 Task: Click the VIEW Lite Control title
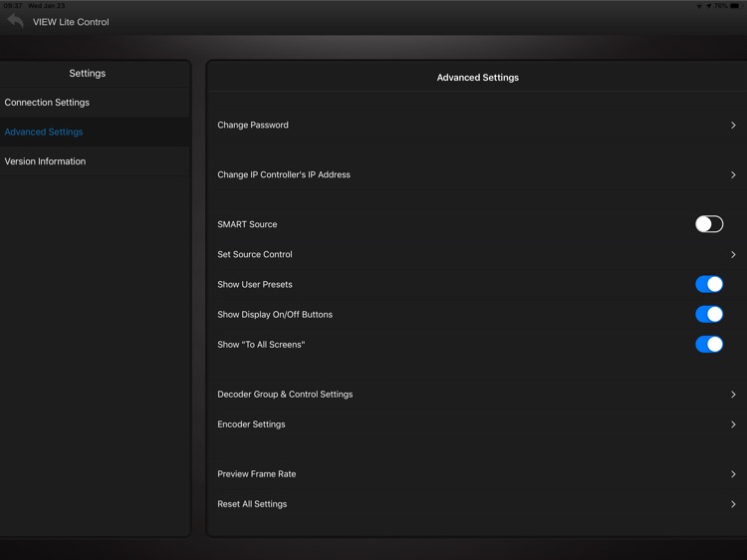[71, 22]
